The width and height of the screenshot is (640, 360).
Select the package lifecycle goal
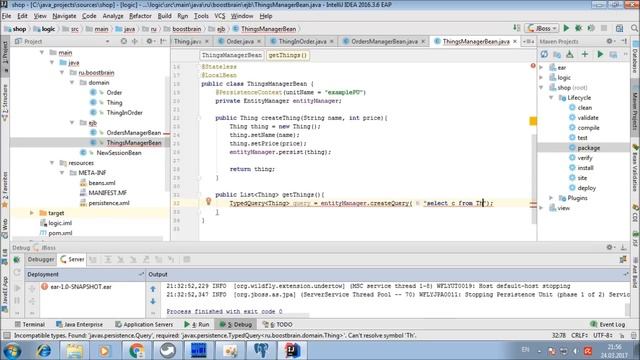[x=589, y=148]
